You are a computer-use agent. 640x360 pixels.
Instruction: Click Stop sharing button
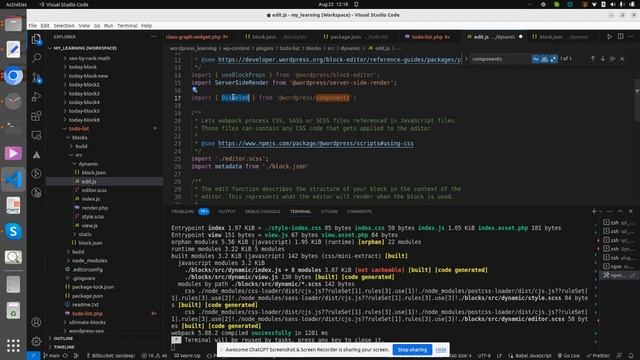[412, 350]
